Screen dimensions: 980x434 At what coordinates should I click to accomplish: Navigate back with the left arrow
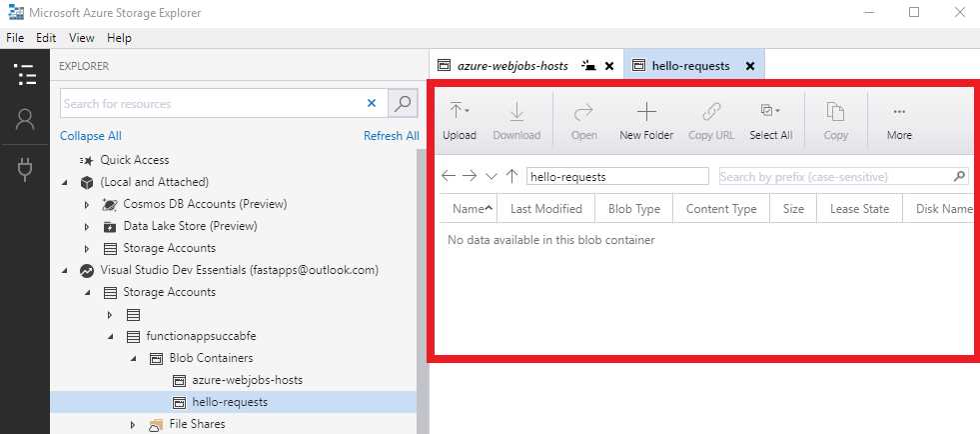coord(449,176)
